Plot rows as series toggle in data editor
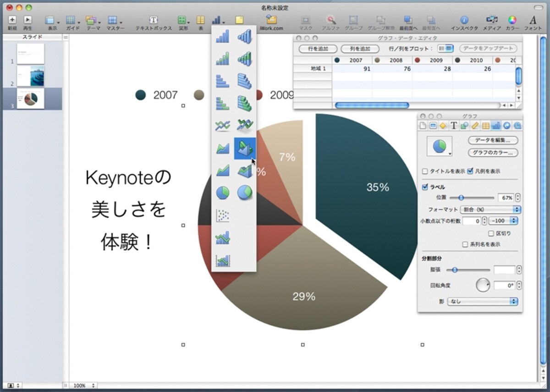The width and height of the screenshot is (550, 392). [x=442, y=48]
